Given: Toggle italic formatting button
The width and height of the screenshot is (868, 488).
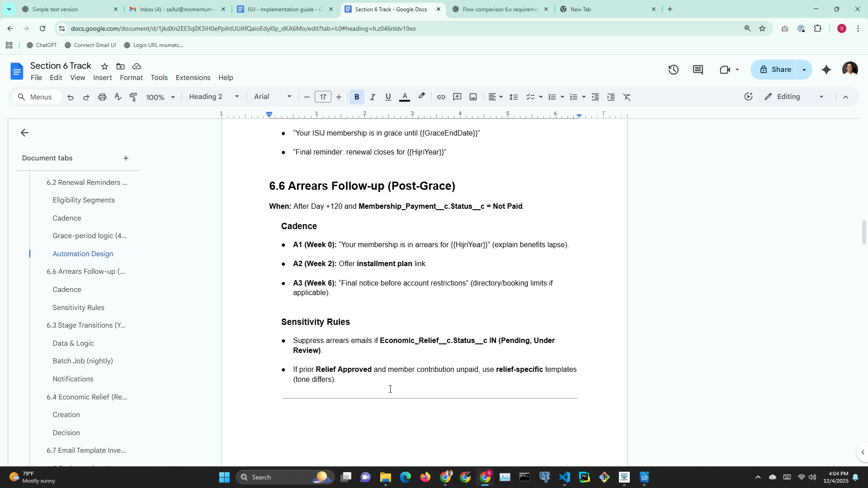Looking at the screenshot, I should pyautogui.click(x=373, y=97).
